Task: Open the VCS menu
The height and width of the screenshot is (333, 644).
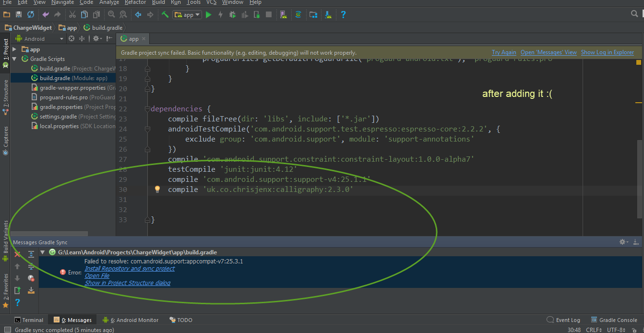Action: tap(211, 2)
